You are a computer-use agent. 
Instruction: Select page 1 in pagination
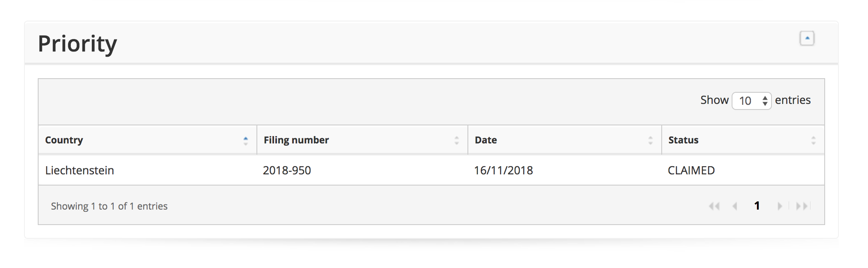pyautogui.click(x=757, y=206)
